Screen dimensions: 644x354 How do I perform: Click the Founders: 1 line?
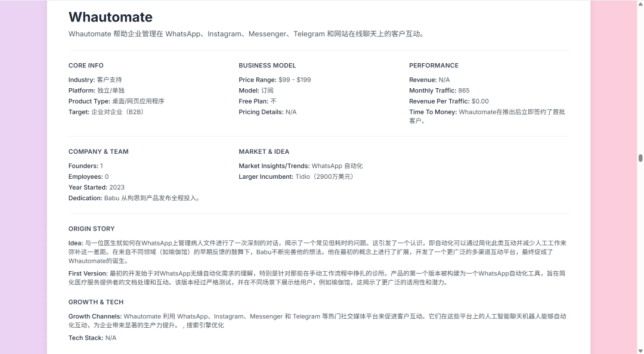pos(85,166)
